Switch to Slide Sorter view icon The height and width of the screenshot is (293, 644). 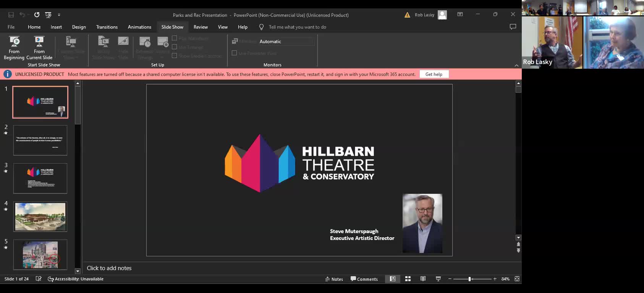tap(408, 279)
